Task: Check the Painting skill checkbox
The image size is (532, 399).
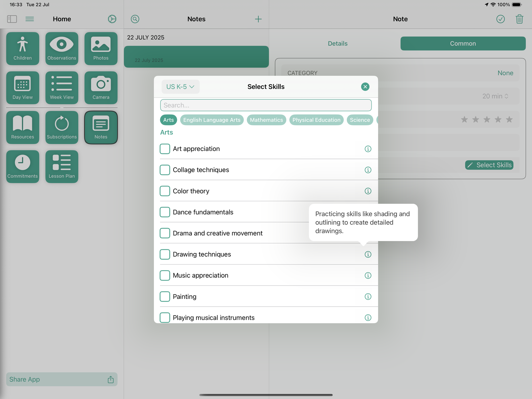Action: [165, 296]
